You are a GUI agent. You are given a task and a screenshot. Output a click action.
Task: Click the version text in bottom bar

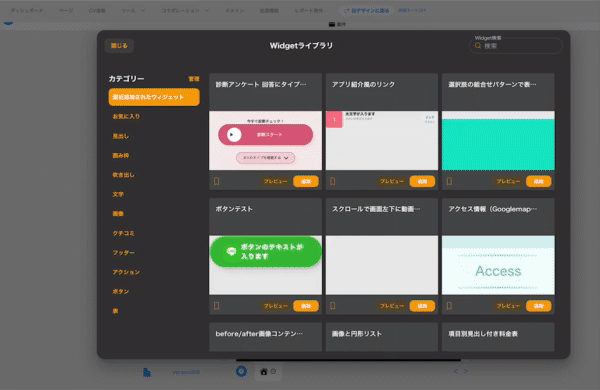tap(186, 372)
